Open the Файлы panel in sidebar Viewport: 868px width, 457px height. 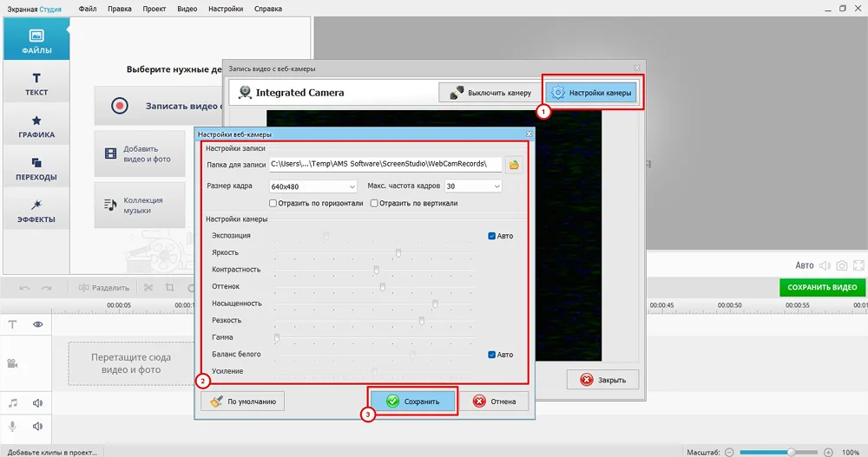(36, 41)
